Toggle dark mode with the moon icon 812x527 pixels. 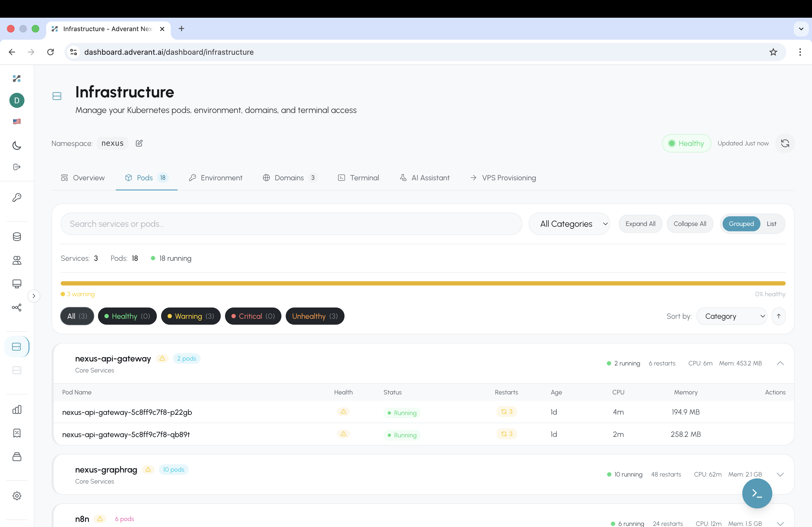click(16, 145)
